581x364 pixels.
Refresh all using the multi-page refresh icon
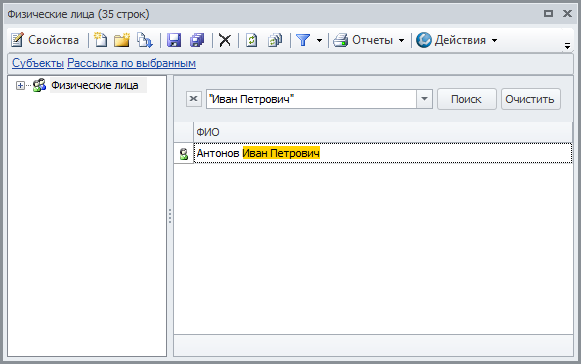(275, 40)
